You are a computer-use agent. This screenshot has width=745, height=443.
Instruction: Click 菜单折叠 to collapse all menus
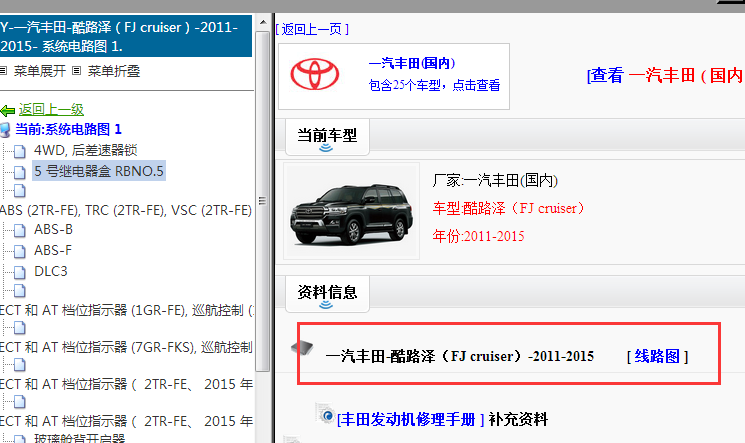pos(114,71)
